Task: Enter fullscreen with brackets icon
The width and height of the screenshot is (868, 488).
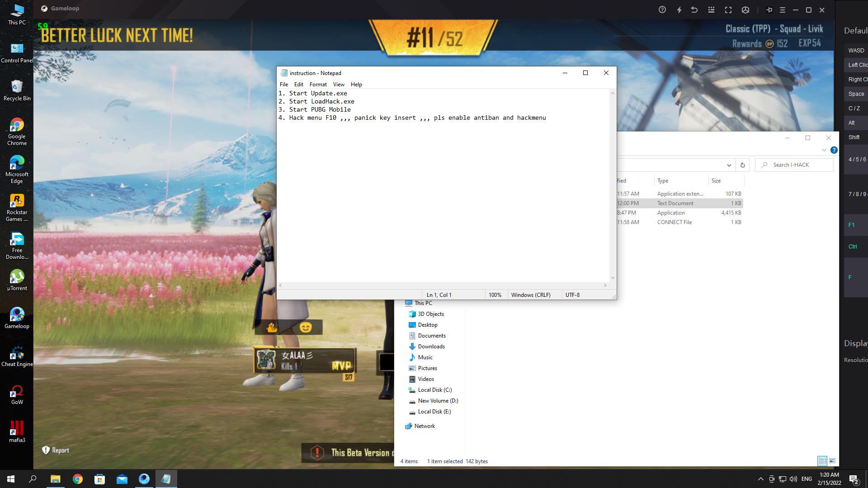Action: click(728, 9)
